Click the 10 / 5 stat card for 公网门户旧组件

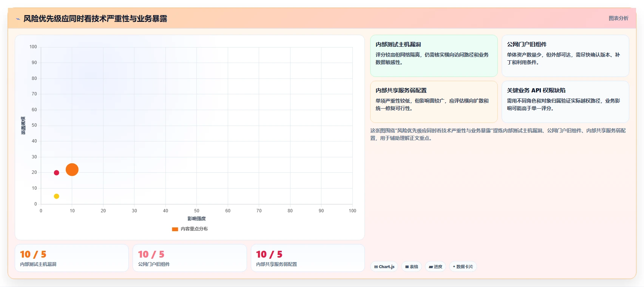click(190, 258)
